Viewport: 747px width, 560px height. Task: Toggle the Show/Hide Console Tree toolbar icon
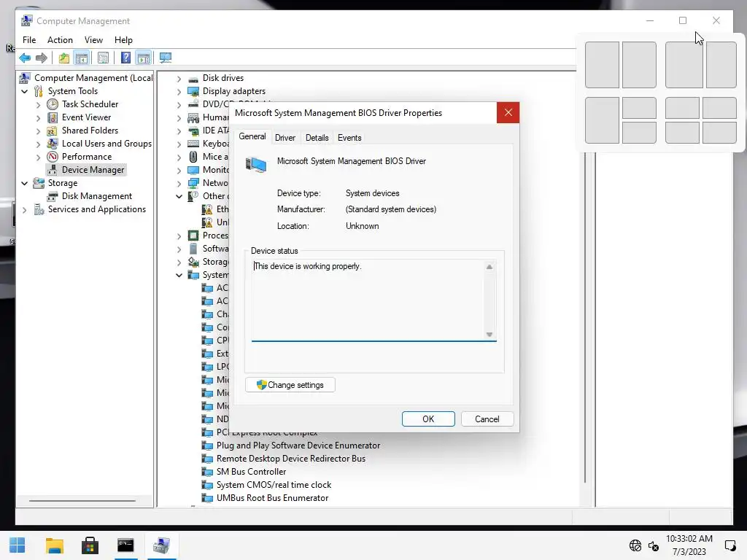click(x=82, y=58)
